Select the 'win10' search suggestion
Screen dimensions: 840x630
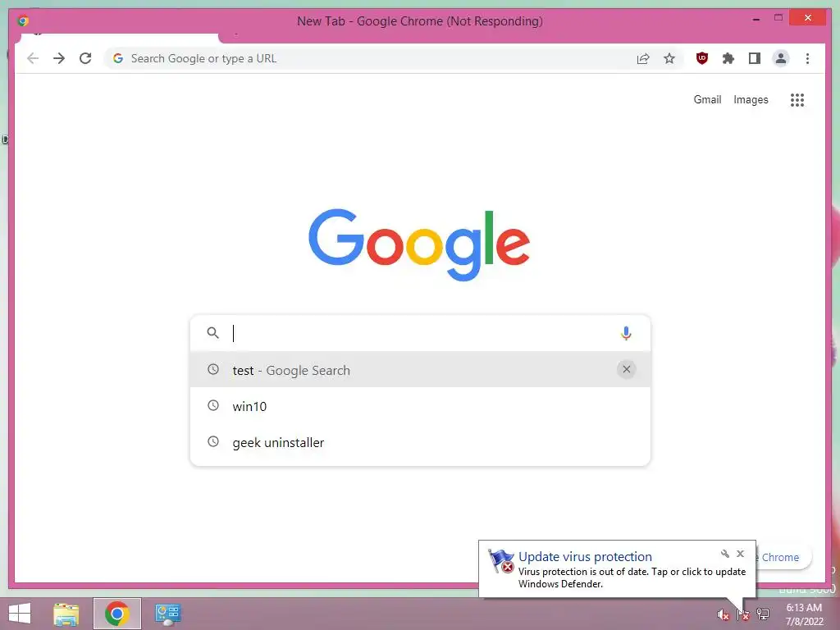pos(421,406)
